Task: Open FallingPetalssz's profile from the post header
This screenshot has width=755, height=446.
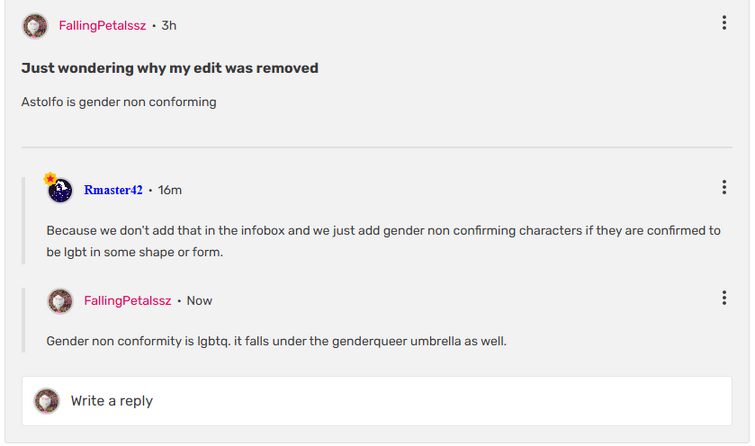Action: (102, 26)
